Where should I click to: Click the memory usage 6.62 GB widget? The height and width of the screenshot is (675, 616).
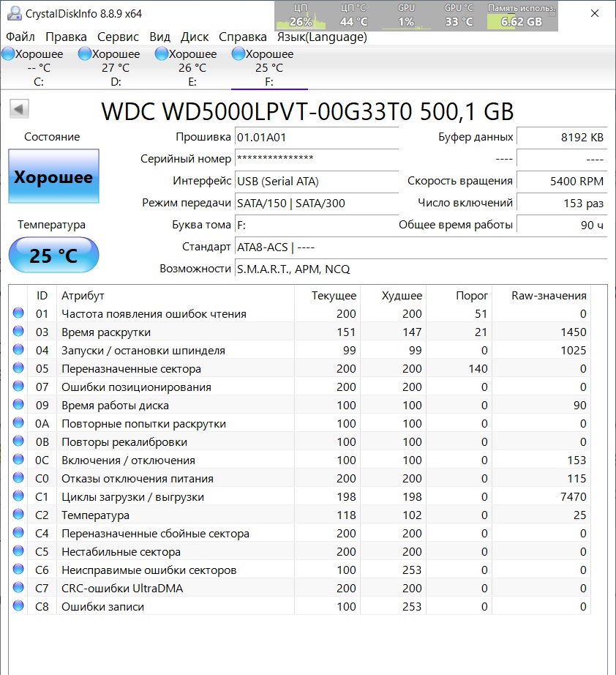pos(522,16)
